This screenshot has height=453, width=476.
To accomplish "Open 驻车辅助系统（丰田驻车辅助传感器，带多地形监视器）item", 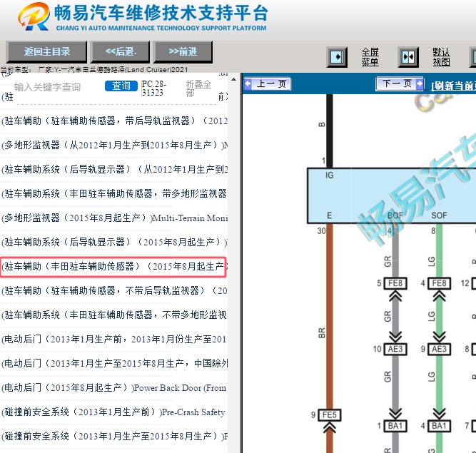I will (x=114, y=193).
